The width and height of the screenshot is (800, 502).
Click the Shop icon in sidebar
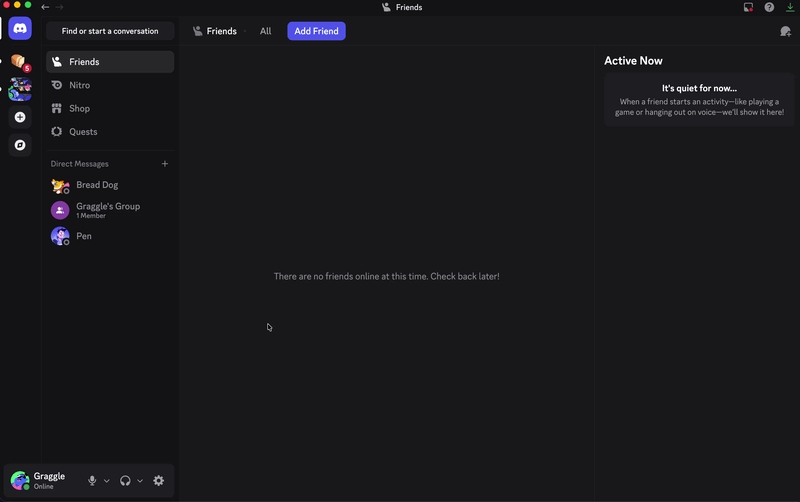[57, 108]
